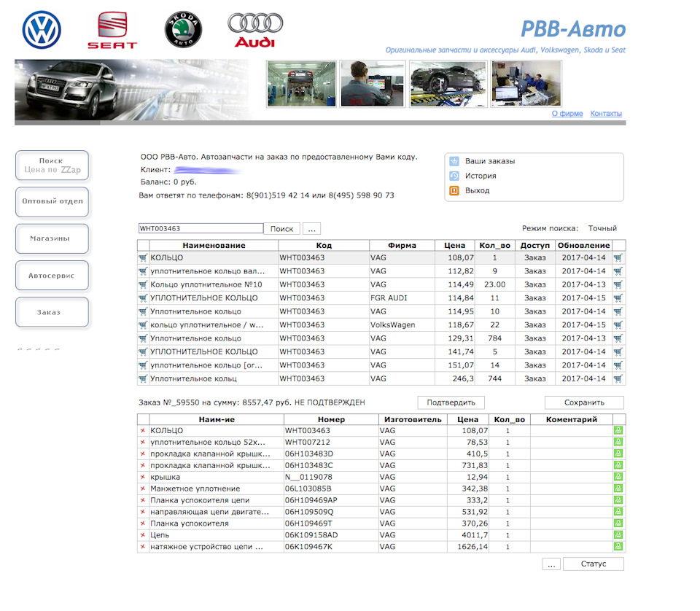
Task: Click cart icon before Кольцо уплотнительное №10
Action: (x=143, y=284)
